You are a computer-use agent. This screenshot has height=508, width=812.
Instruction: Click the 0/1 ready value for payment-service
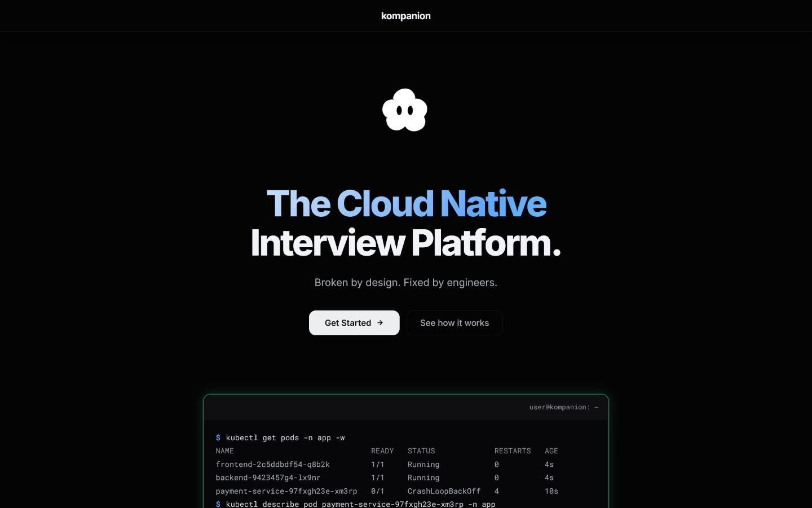[378, 491]
